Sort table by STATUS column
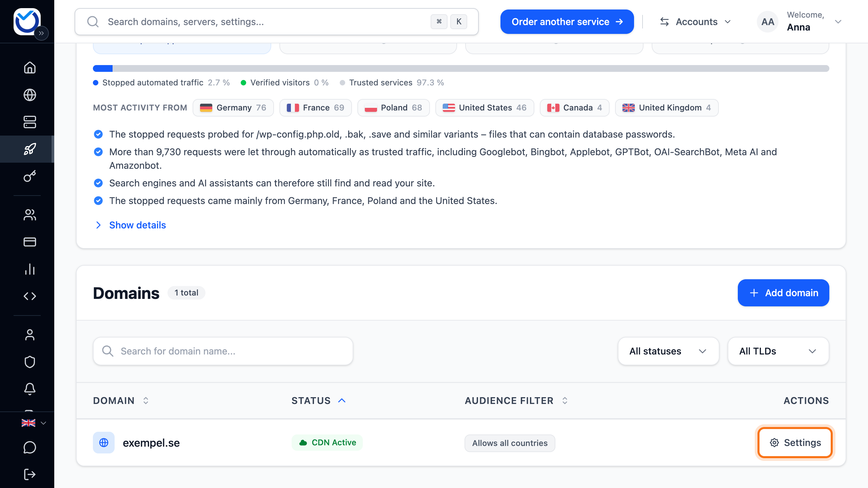 [x=319, y=401]
